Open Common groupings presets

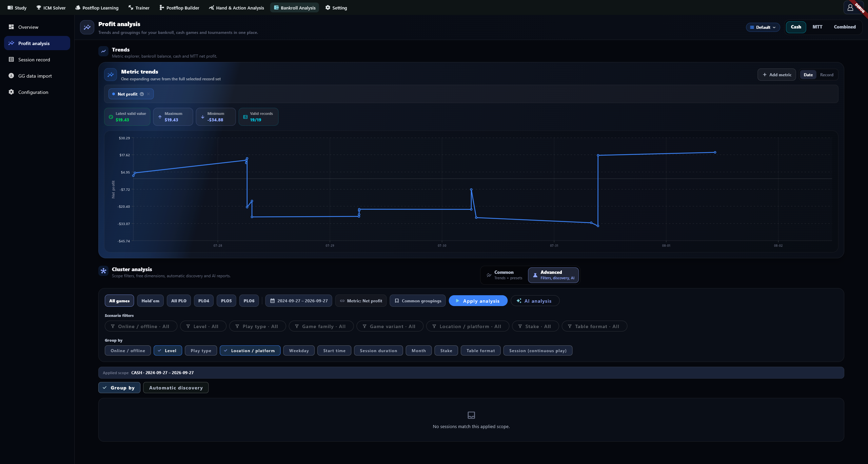point(418,301)
